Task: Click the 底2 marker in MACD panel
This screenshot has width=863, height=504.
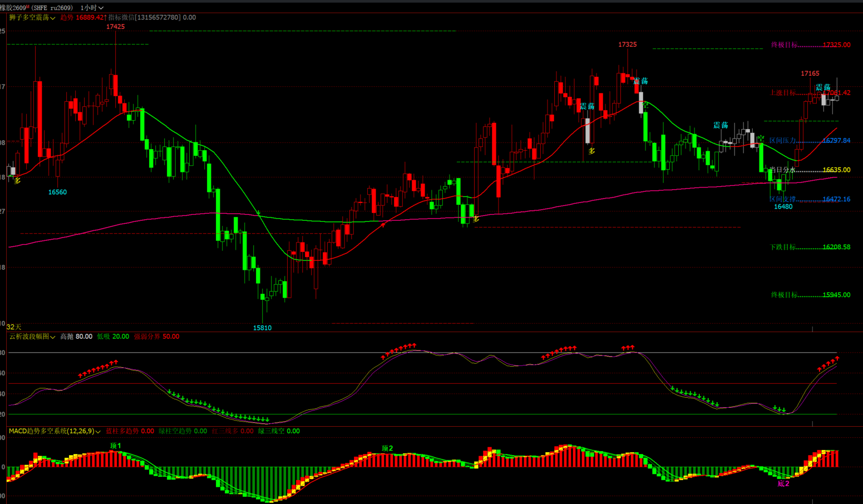Action: click(x=783, y=483)
